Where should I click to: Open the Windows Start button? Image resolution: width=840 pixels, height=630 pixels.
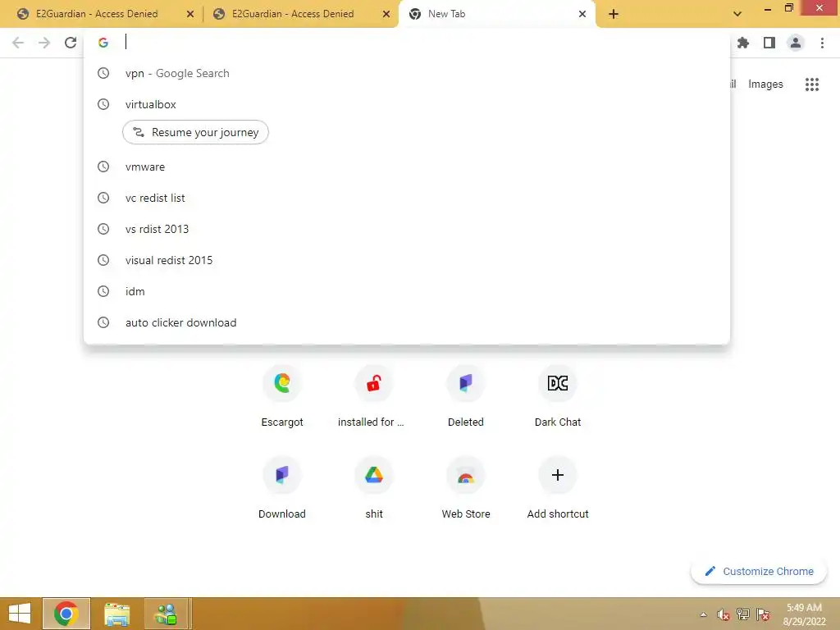coord(20,614)
